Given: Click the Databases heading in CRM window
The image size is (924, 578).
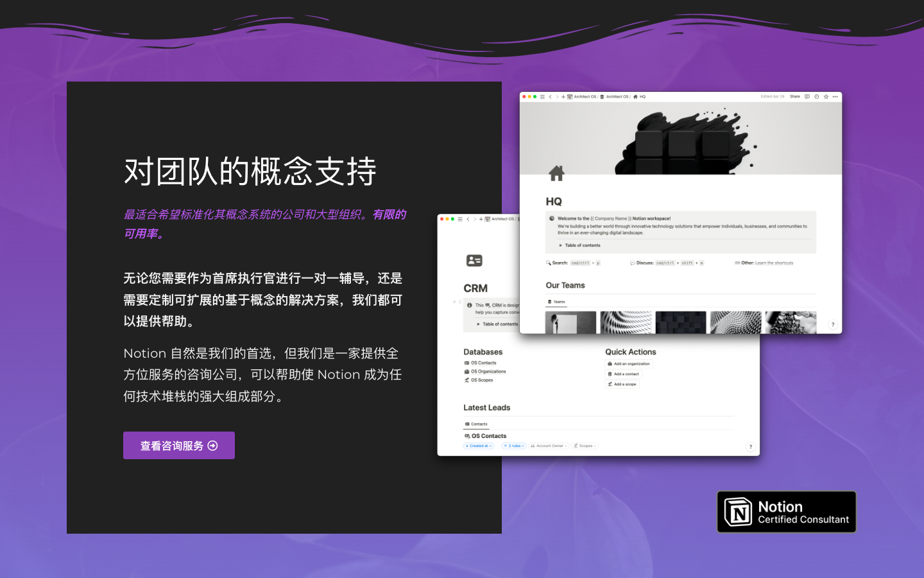Looking at the screenshot, I should pos(483,352).
